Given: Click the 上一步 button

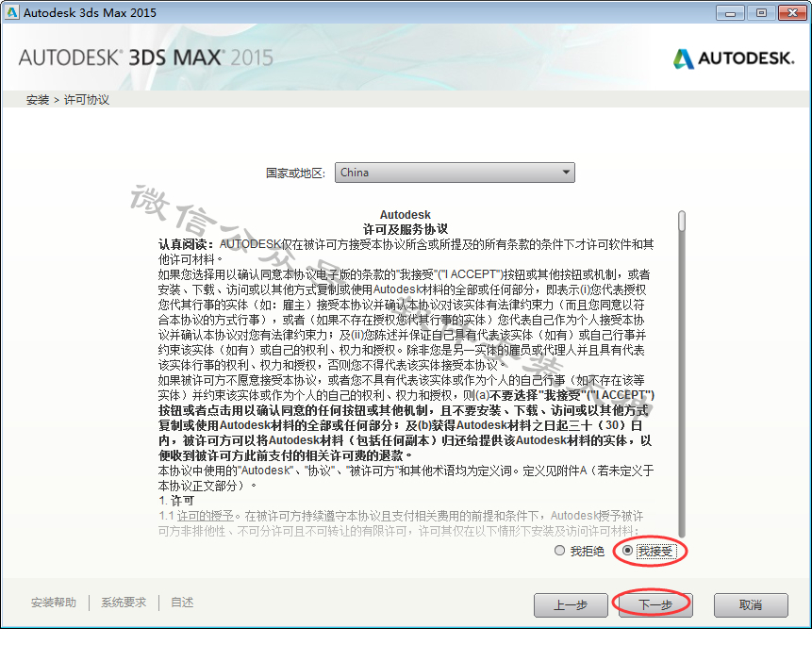Looking at the screenshot, I should click(571, 604).
